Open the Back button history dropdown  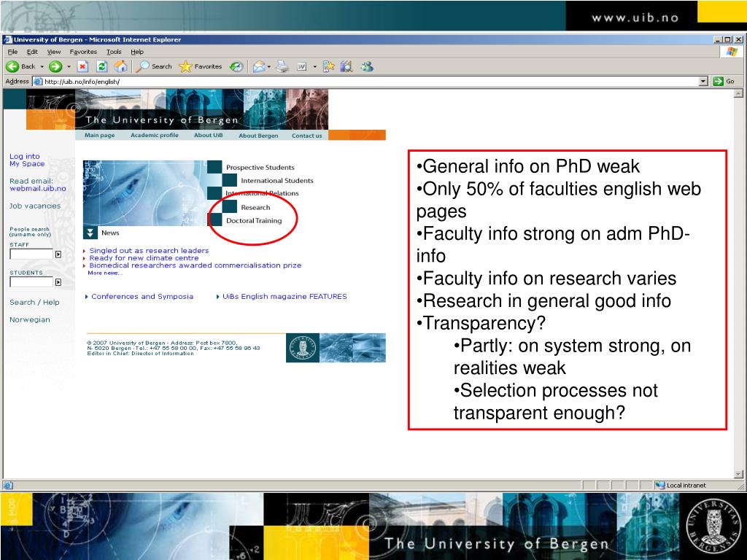click(x=42, y=66)
